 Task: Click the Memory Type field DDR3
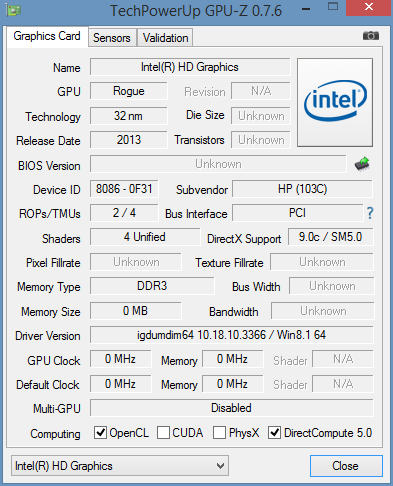152,286
